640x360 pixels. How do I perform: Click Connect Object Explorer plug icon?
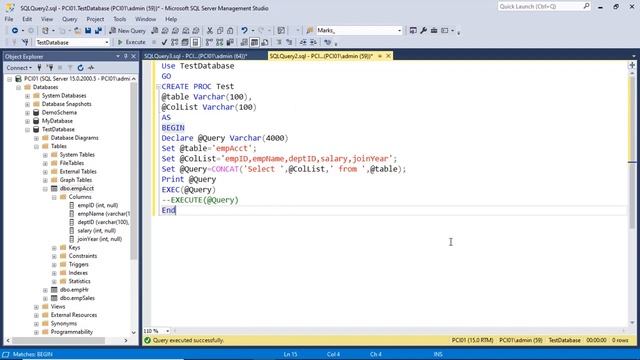click(x=40, y=68)
